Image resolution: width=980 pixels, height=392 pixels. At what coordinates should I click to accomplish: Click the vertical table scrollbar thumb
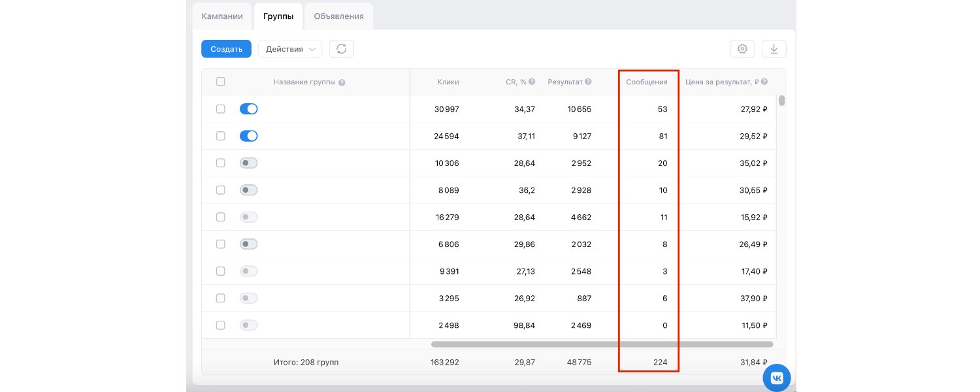(781, 101)
